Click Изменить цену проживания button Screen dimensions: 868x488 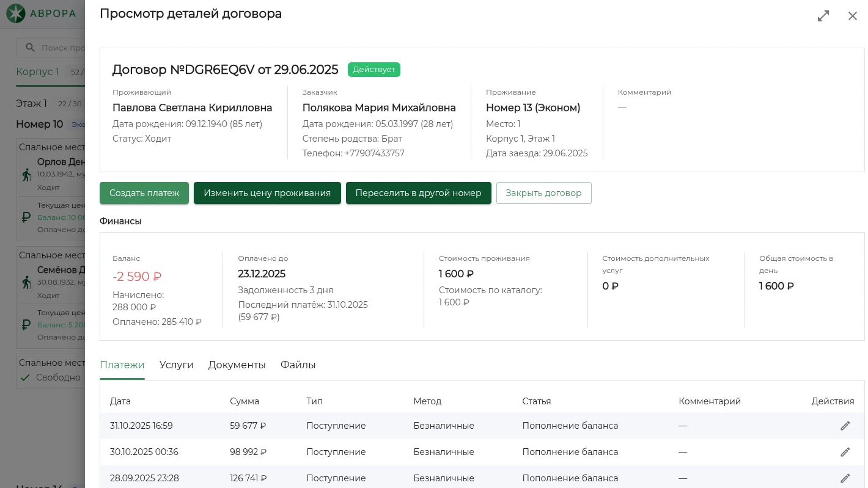pyautogui.click(x=267, y=193)
